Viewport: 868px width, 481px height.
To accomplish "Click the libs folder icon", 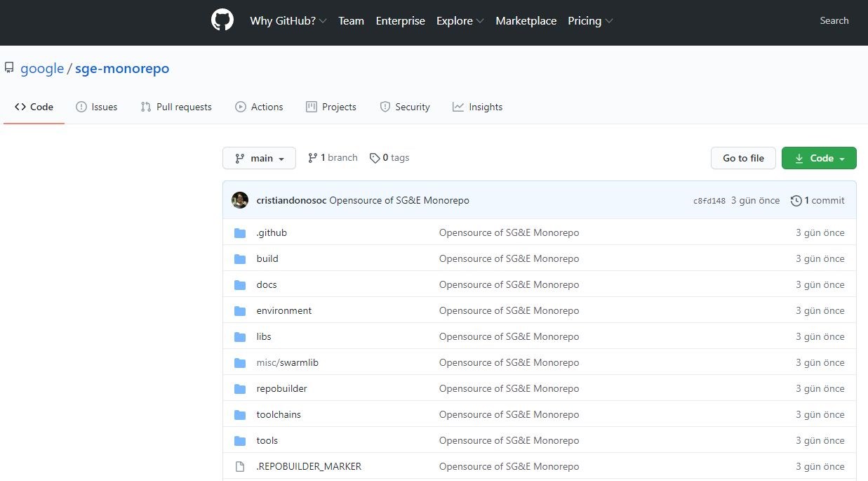I will tap(240, 336).
